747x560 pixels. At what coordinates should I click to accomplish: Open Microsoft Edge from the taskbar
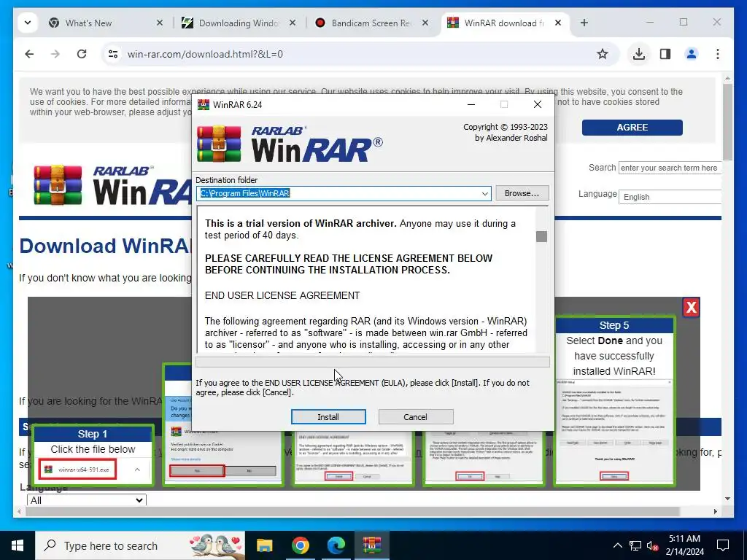click(x=336, y=545)
